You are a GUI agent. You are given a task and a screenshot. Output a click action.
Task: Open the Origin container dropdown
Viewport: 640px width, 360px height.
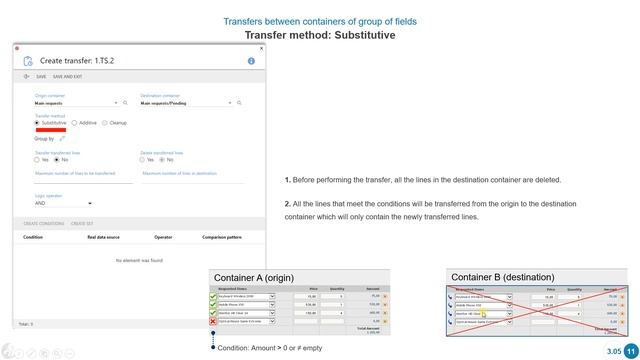tap(116, 103)
